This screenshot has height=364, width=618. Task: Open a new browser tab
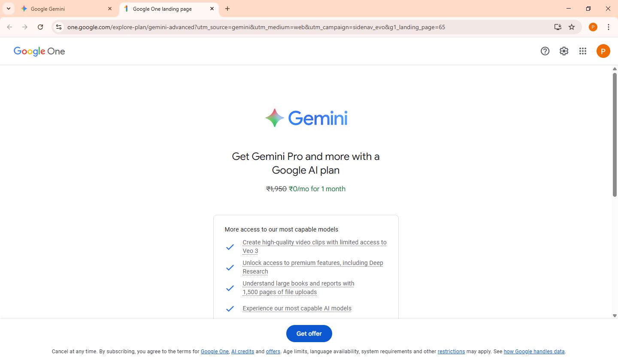click(x=227, y=9)
